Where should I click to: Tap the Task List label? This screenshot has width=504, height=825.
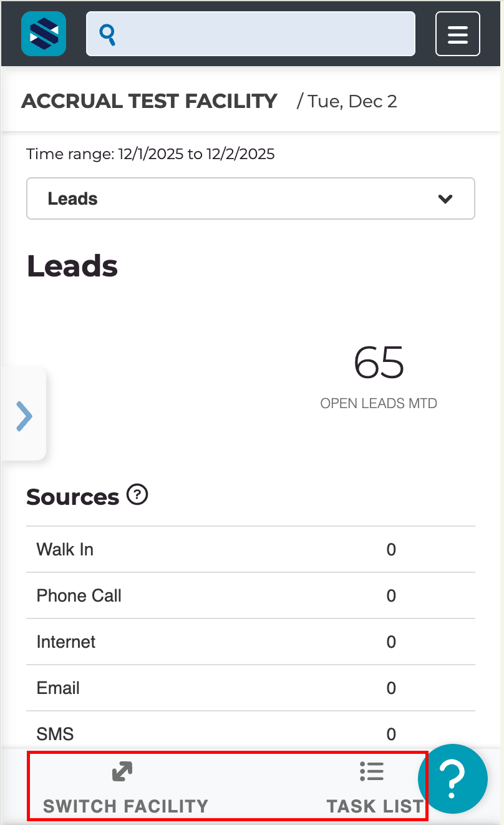[375, 806]
